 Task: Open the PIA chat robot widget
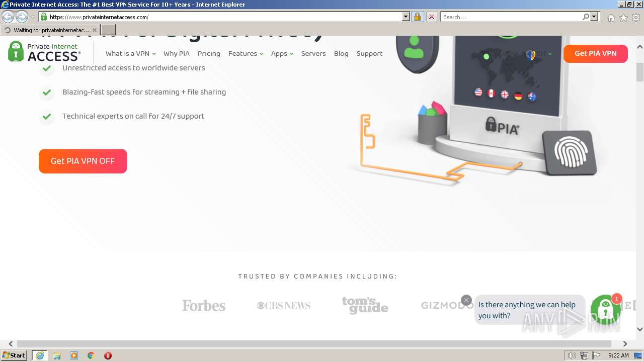[606, 310]
